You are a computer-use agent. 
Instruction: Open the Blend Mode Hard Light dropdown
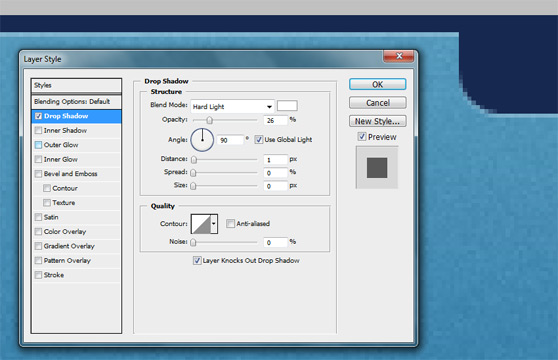pyautogui.click(x=232, y=106)
